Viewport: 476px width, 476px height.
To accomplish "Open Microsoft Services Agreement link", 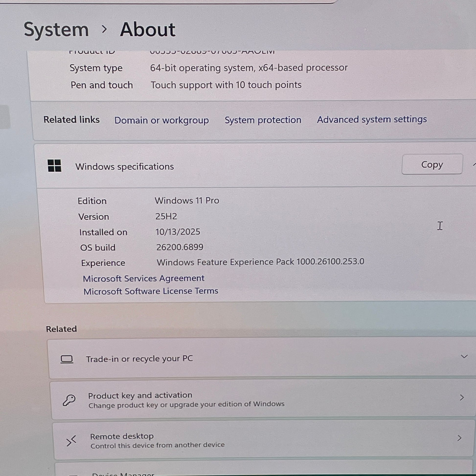I will point(143,278).
